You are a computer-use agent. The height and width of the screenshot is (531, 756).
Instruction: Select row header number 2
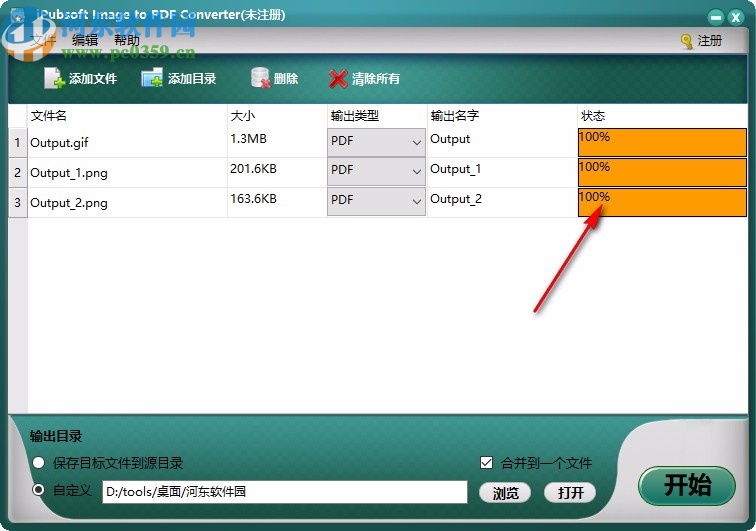coord(18,173)
